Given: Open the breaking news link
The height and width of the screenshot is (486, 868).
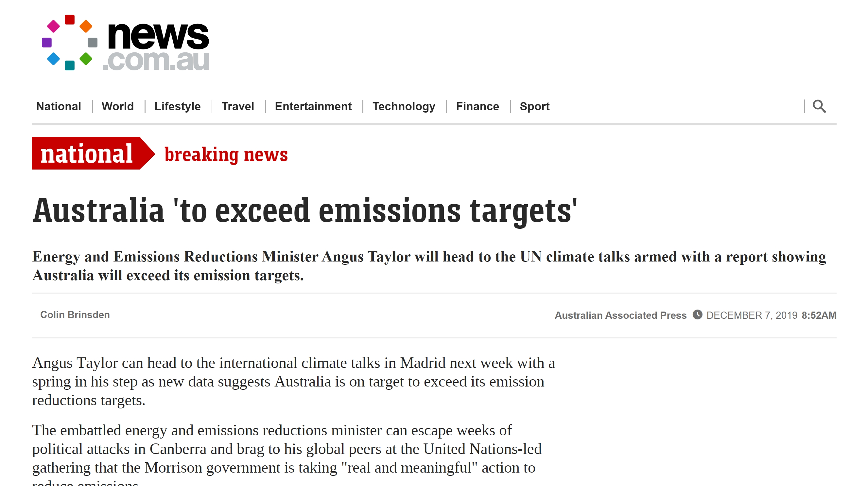Looking at the screenshot, I should [226, 154].
